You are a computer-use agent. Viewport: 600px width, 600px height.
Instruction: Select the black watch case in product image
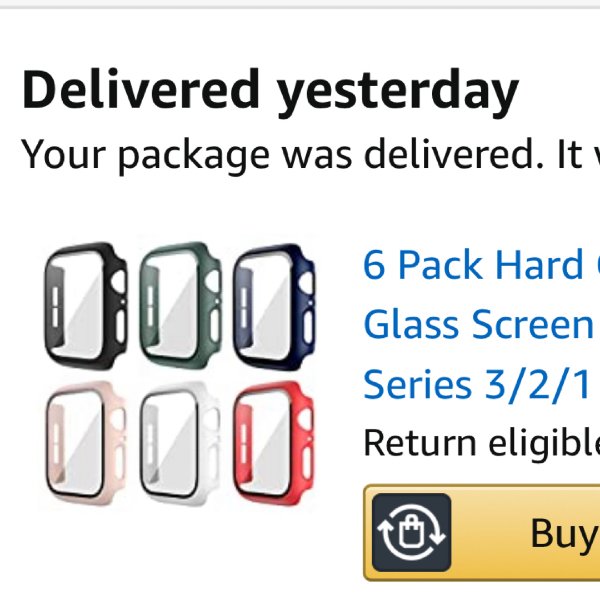(x=86, y=306)
